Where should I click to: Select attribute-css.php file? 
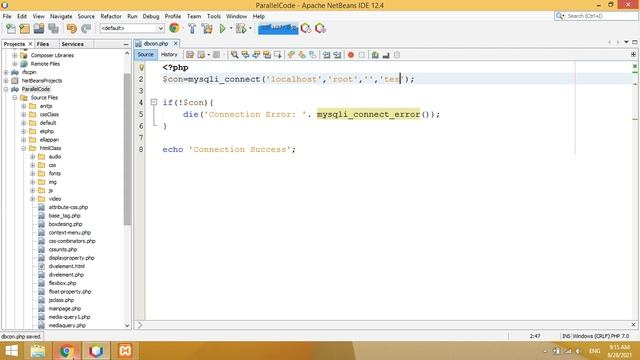[68, 207]
